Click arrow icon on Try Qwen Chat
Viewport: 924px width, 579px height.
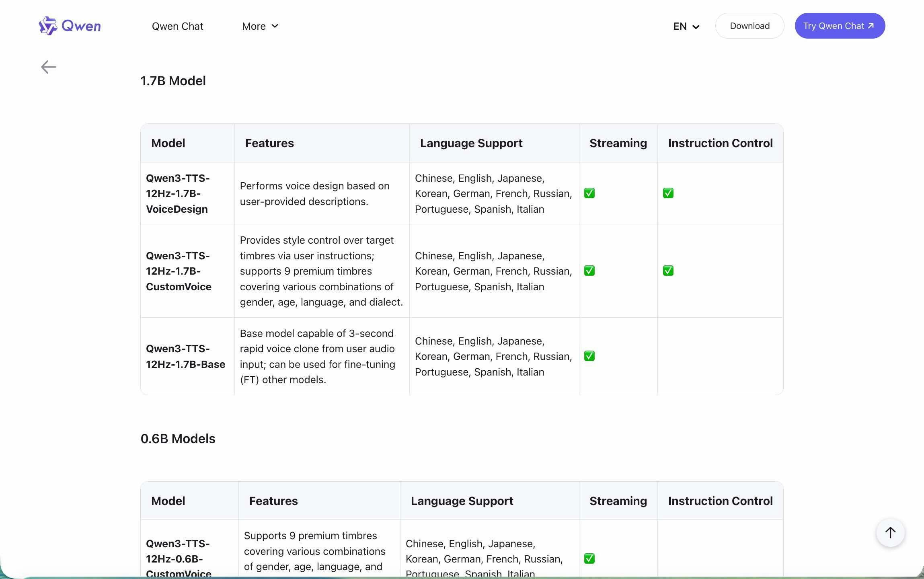click(871, 26)
